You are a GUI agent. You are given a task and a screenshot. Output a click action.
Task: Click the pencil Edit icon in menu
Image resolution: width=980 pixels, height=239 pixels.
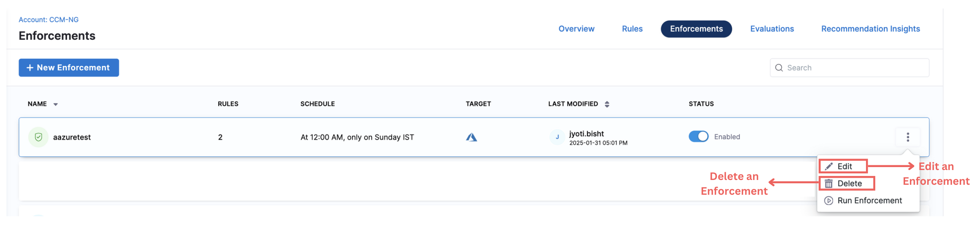point(828,166)
